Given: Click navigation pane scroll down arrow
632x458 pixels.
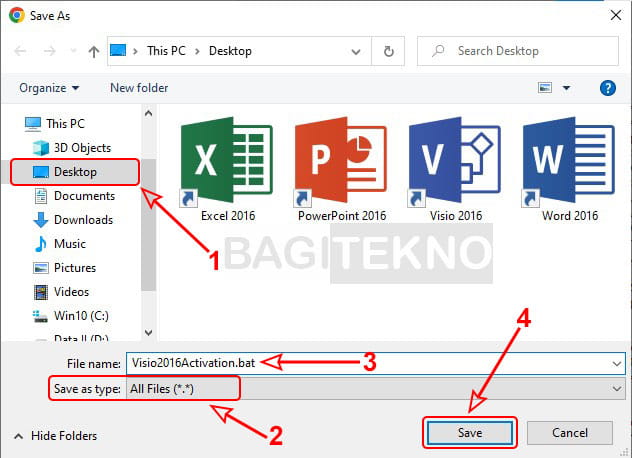Looking at the screenshot, I should pos(148,333).
